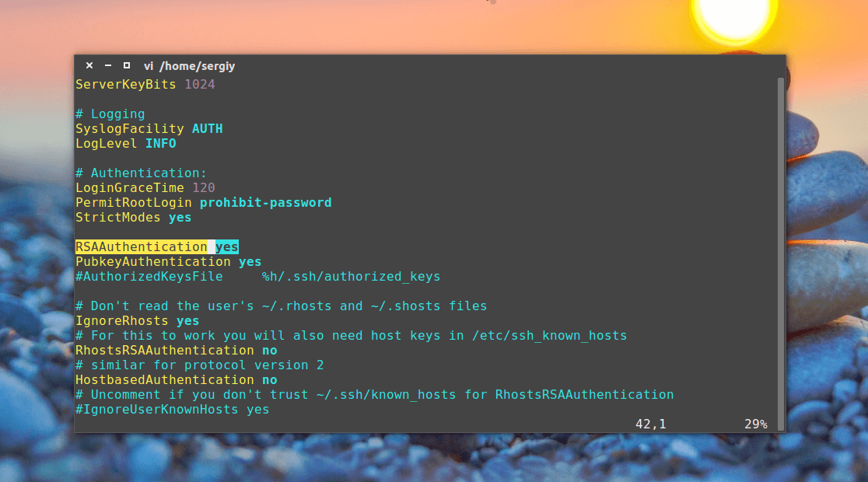
Task: Minimize the vi terminal window
Action: click(108, 65)
